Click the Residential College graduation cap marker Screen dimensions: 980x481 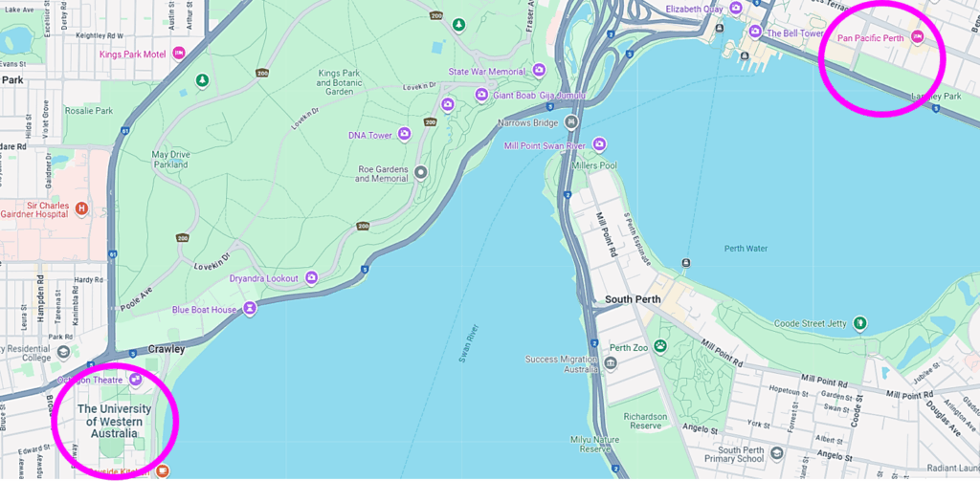coord(62,354)
